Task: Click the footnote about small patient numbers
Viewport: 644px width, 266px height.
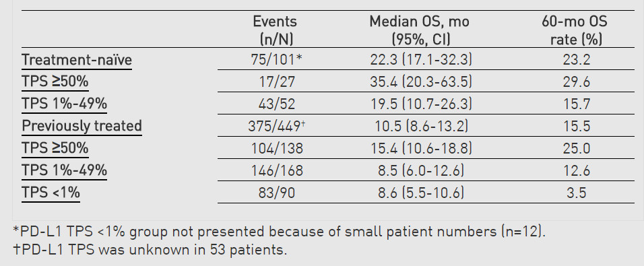Action: 280,232
